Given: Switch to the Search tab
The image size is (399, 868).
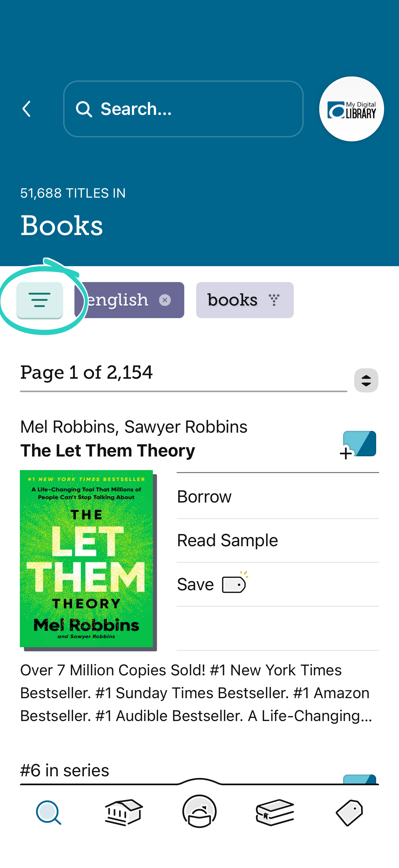Looking at the screenshot, I should 49,812.
